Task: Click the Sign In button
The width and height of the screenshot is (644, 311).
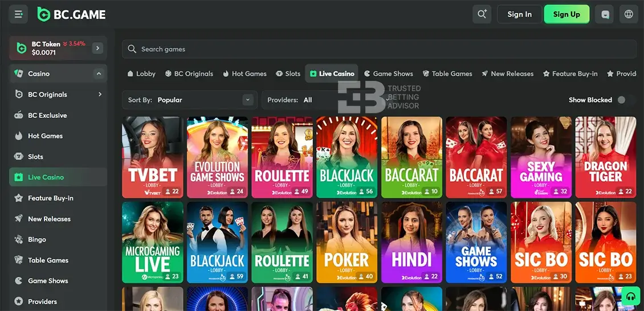Action: point(519,14)
